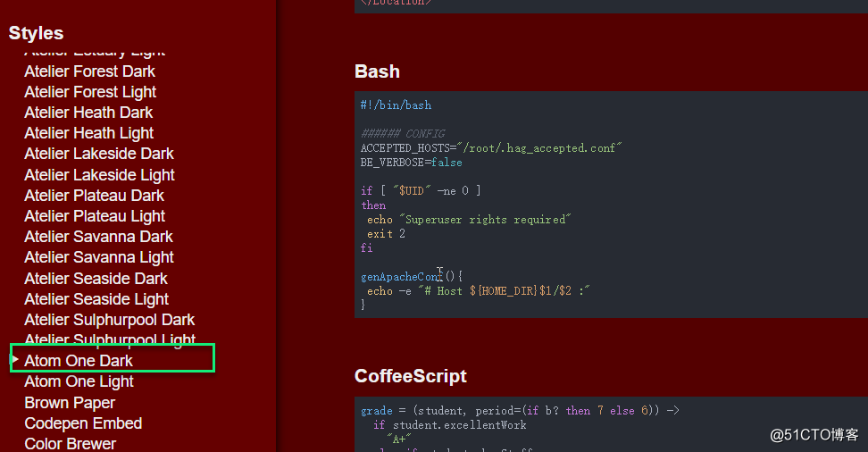Apply the Brown Paper style
Screen dimensions: 868x452
70,403
